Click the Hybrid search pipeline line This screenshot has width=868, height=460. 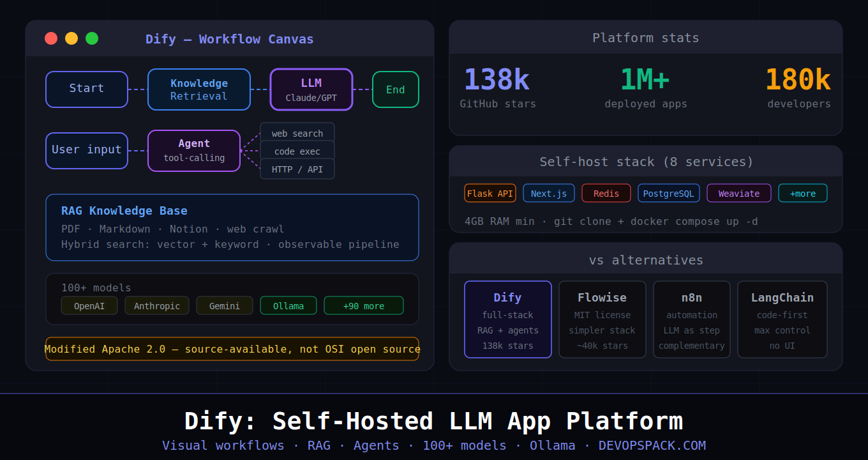pyautogui.click(x=230, y=244)
